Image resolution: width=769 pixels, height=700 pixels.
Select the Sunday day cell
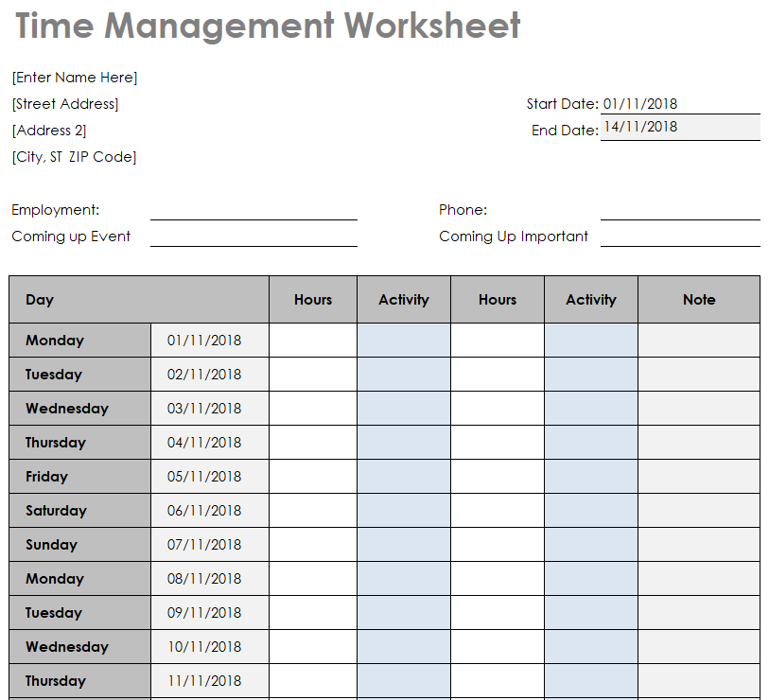click(80, 545)
